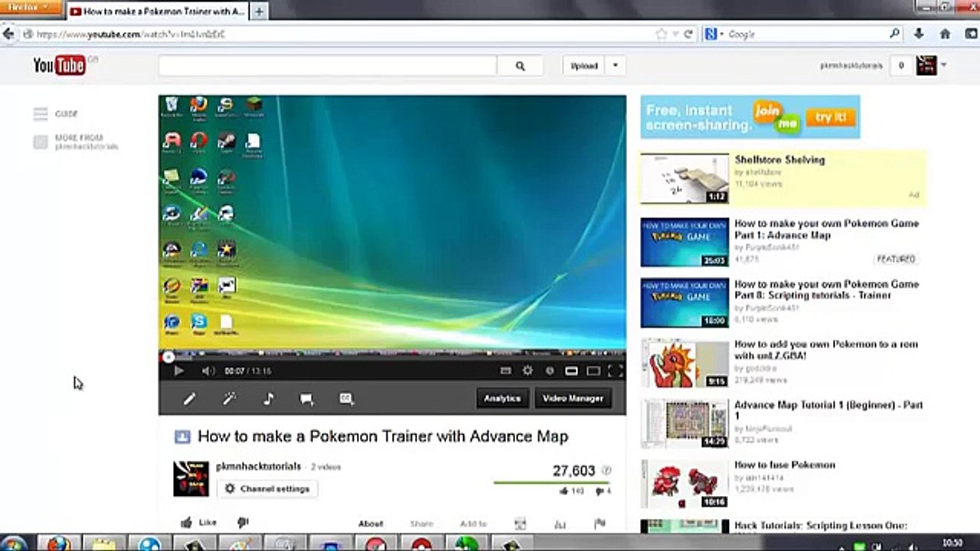The image size is (980, 551).
Task: Open the magic wand Enhancements tool
Action: pyautogui.click(x=229, y=399)
